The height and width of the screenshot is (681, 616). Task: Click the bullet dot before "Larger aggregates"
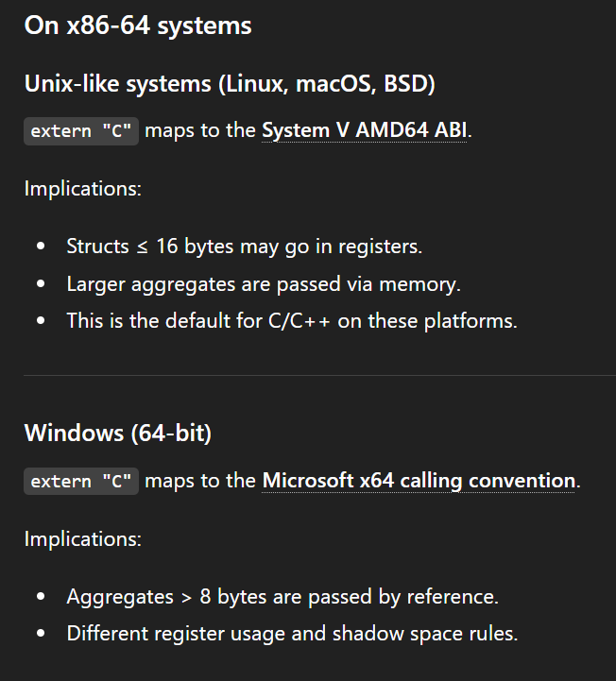coord(41,284)
